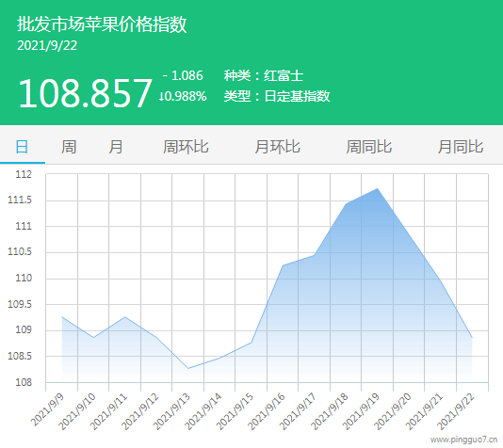Open the 月环比 tab

[278, 147]
